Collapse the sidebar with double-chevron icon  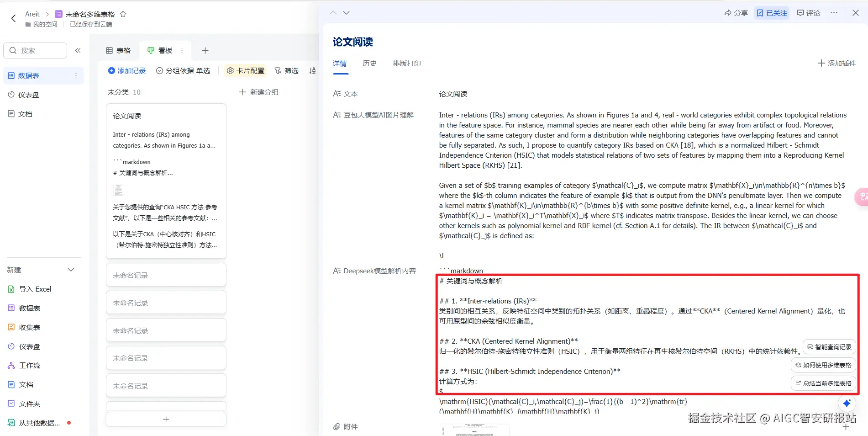point(78,50)
